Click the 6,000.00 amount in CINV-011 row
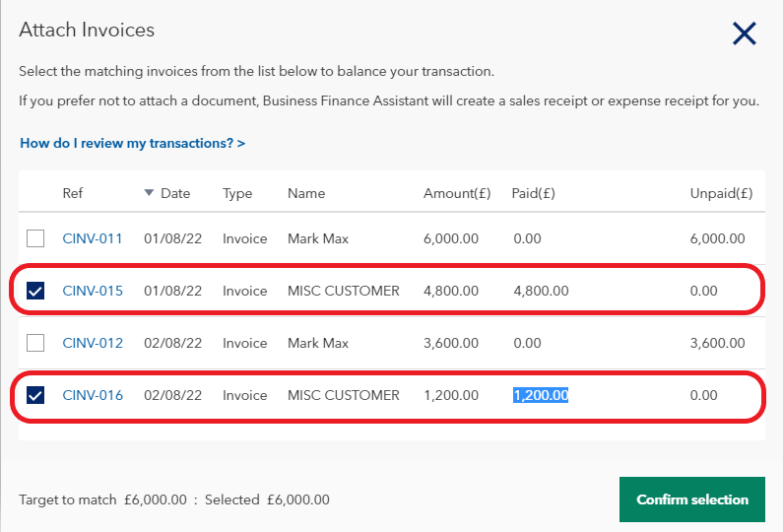Screen dimensions: 783x532 click(x=451, y=238)
